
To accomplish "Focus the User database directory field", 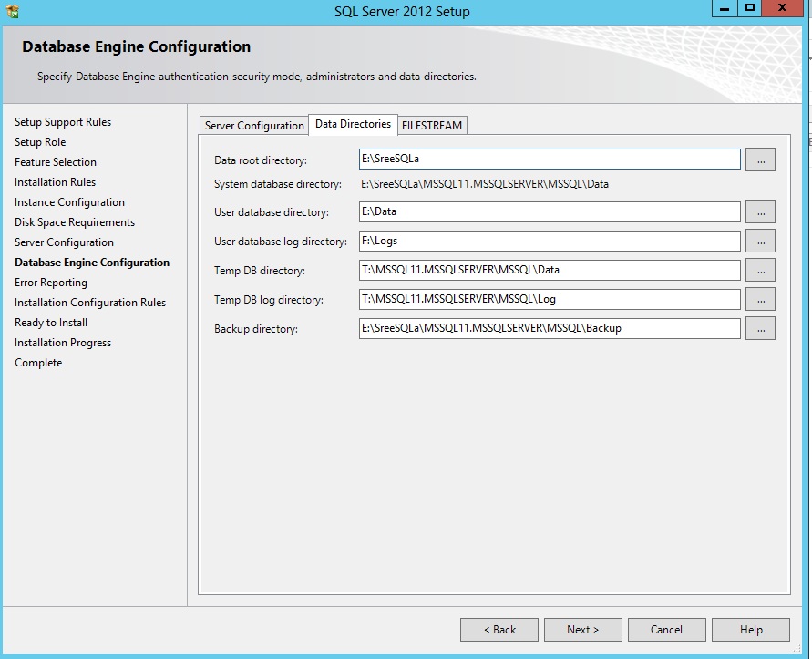I will click(x=550, y=211).
